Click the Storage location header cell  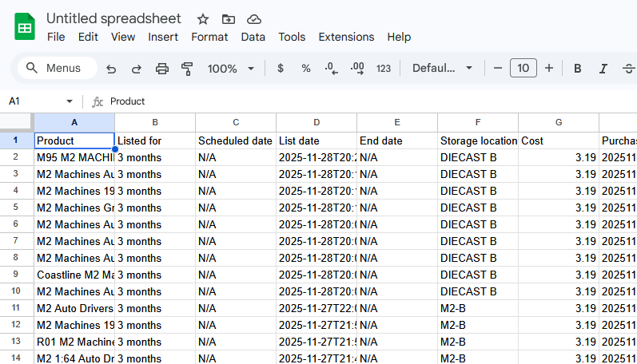click(478, 140)
